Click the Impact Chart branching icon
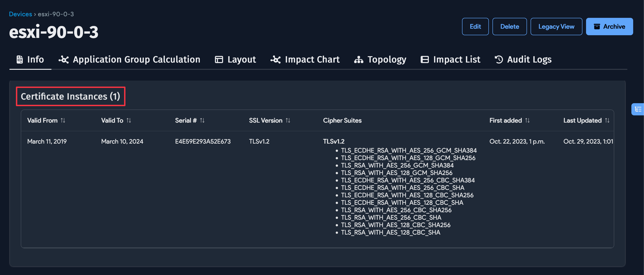This screenshot has width=644, height=275. click(275, 59)
